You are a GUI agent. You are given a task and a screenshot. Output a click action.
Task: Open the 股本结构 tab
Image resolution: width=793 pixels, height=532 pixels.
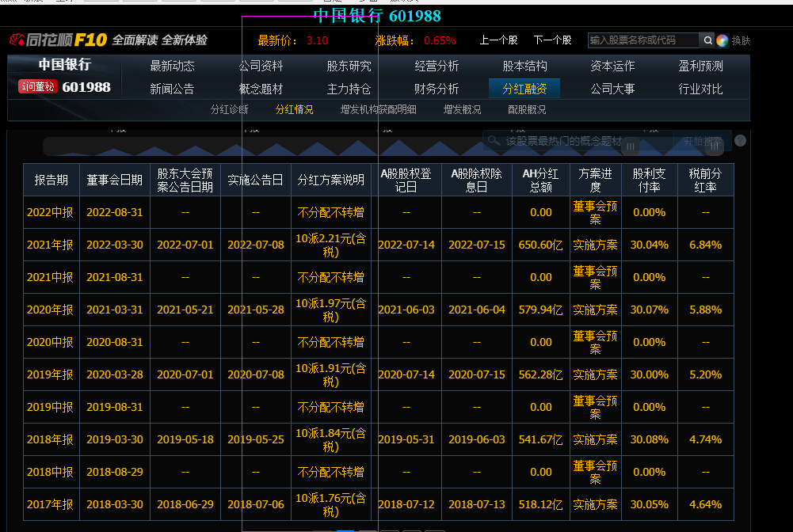(524, 66)
